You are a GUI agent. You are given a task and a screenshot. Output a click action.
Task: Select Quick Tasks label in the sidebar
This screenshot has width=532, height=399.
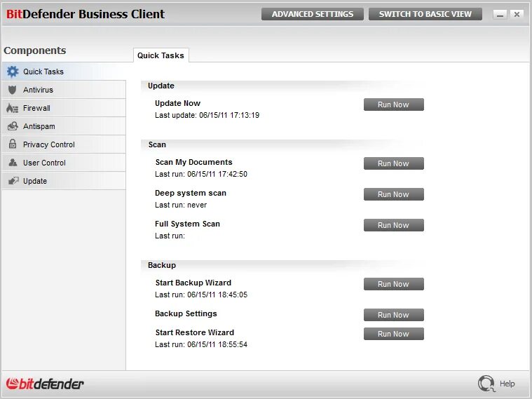point(43,72)
